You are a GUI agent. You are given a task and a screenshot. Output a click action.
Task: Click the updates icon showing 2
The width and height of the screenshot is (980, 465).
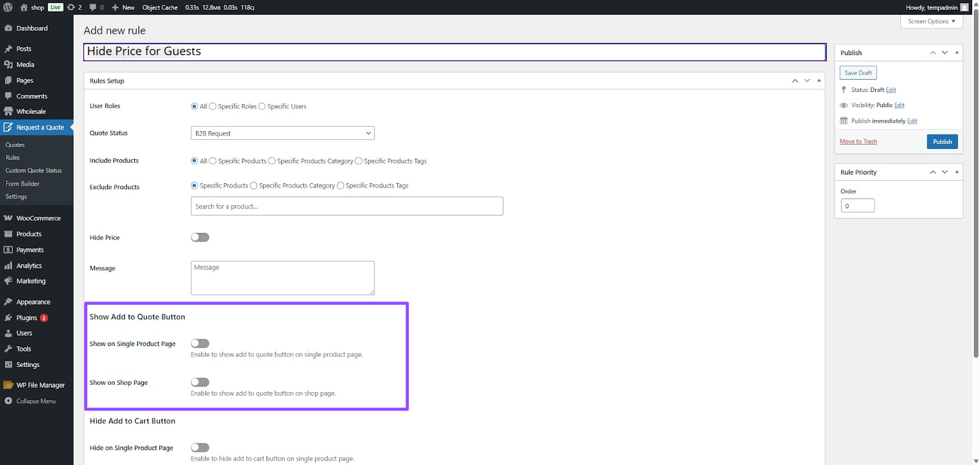[70, 7]
